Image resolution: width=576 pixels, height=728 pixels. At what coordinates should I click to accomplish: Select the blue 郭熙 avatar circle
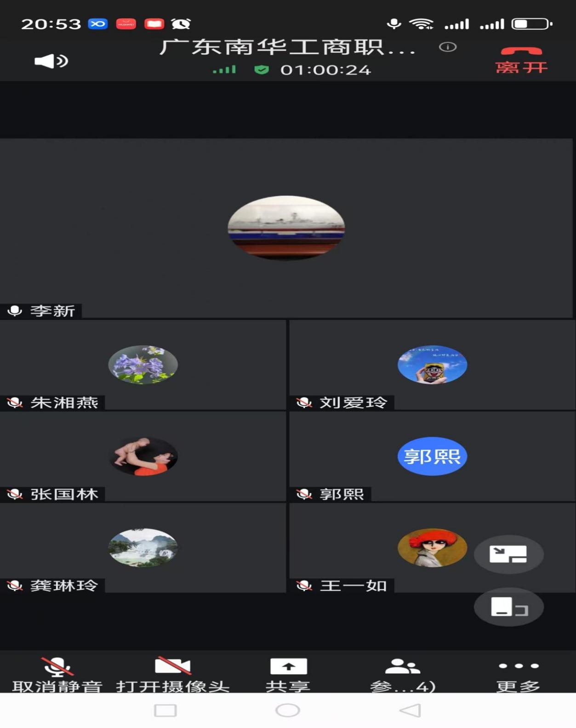(432, 456)
